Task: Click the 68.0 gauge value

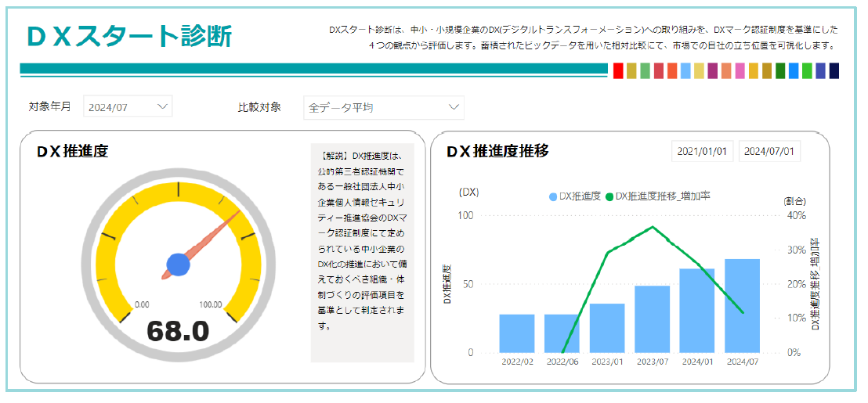Action: click(x=179, y=331)
